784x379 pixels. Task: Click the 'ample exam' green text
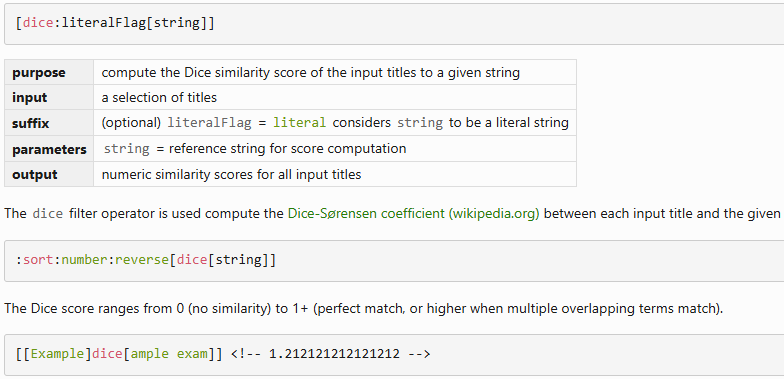pyautogui.click(x=169, y=354)
